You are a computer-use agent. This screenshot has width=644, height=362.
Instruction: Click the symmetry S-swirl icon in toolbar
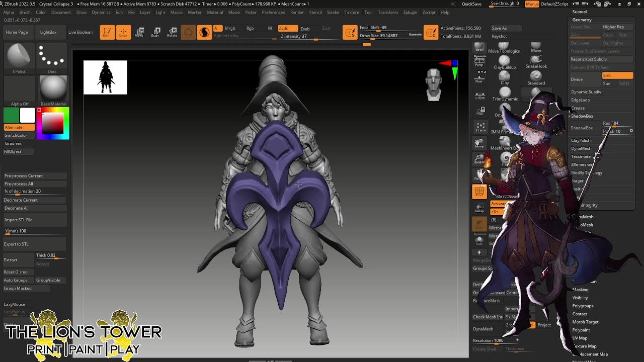click(x=204, y=32)
